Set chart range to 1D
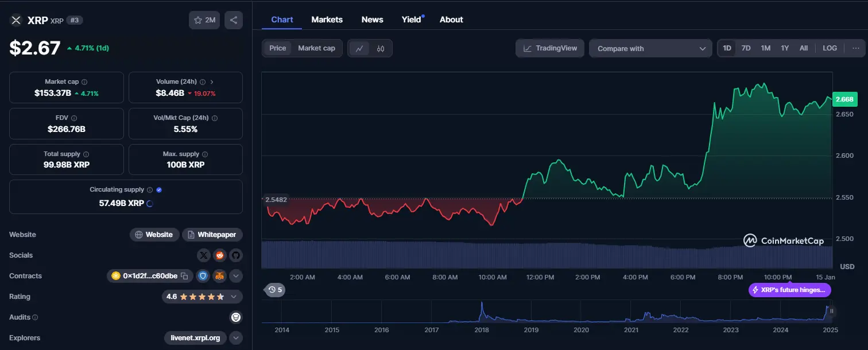 (x=727, y=48)
